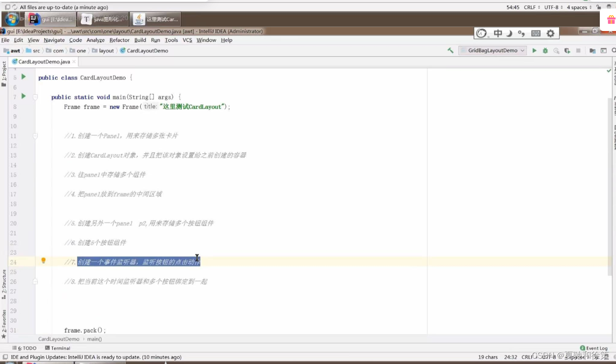616x364 pixels.
Task: Switch to the Terminal tab at bottom
Action: tap(59, 348)
